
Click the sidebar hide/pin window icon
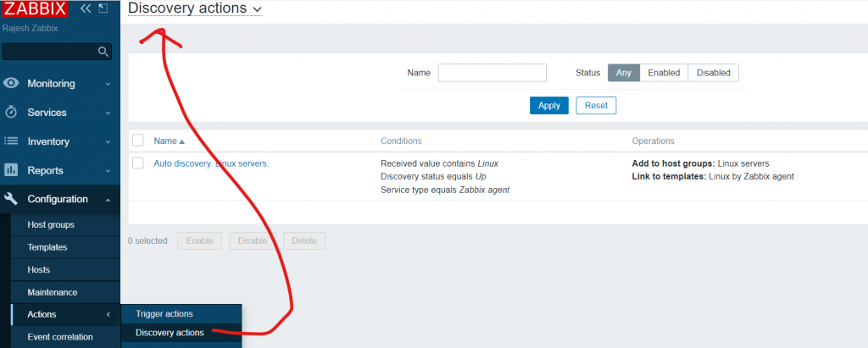point(103,8)
